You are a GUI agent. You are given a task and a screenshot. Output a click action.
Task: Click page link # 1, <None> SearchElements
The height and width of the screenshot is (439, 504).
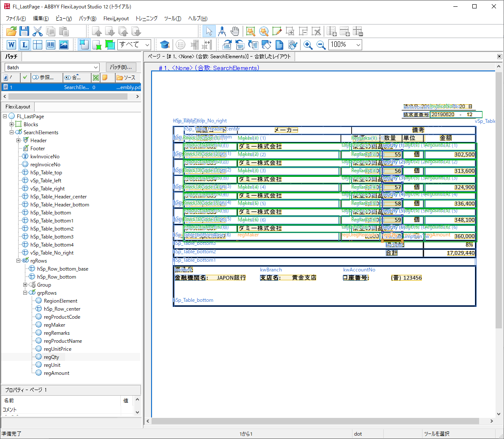209,68
